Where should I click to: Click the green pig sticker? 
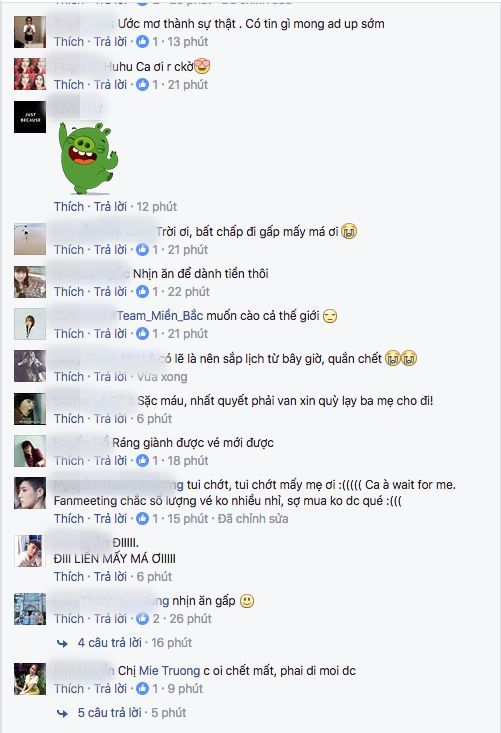coord(87,158)
